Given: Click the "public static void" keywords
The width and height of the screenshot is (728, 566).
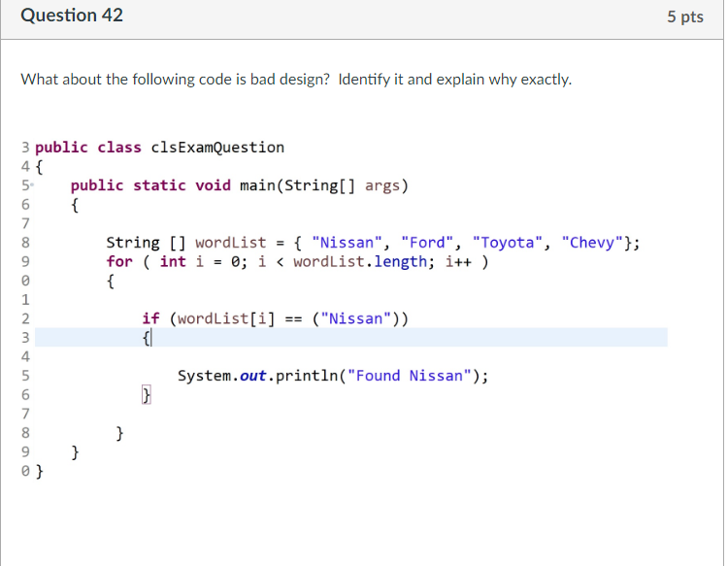Looking at the screenshot, I should point(150,185).
